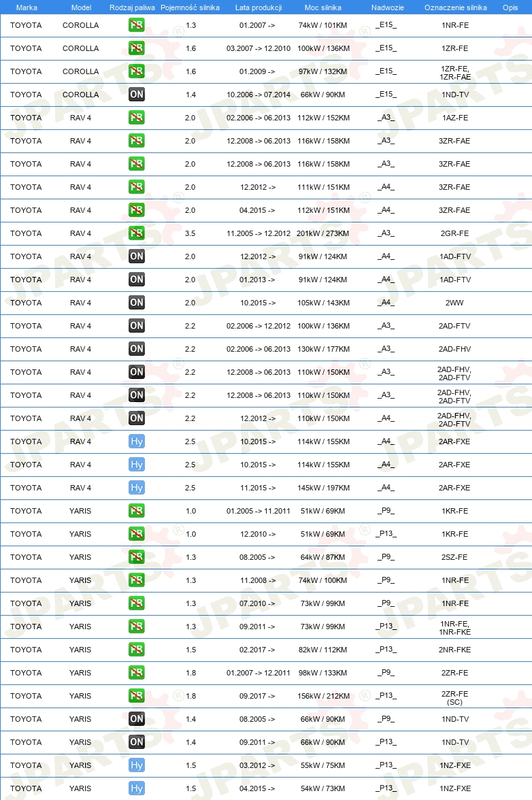Click petrol icon in Corolla 97kW / 132KM row
The height and width of the screenshot is (800, 532).
click(136, 71)
